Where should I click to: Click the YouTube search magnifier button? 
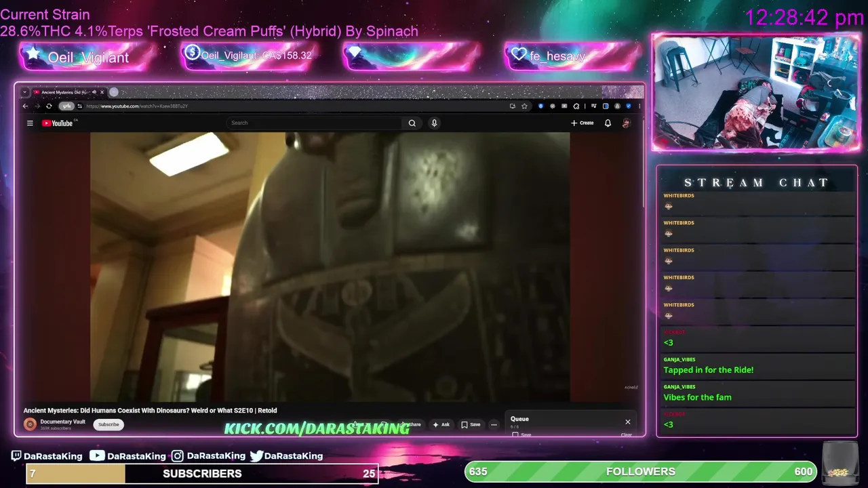click(x=412, y=123)
